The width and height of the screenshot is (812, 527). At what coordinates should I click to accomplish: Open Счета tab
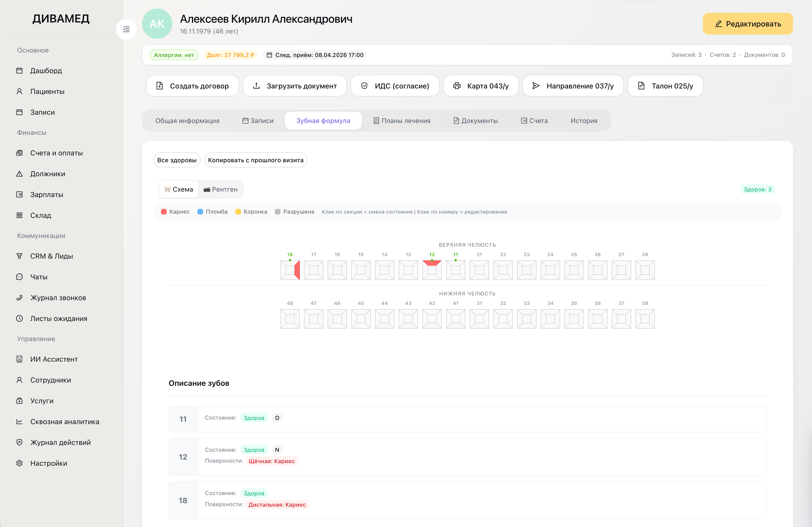534,121
